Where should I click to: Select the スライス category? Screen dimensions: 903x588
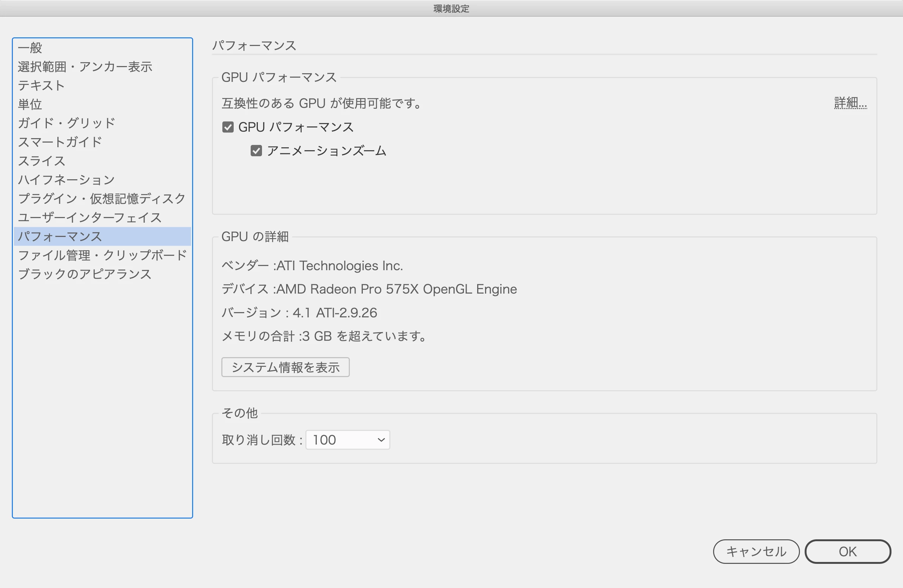coord(42,161)
